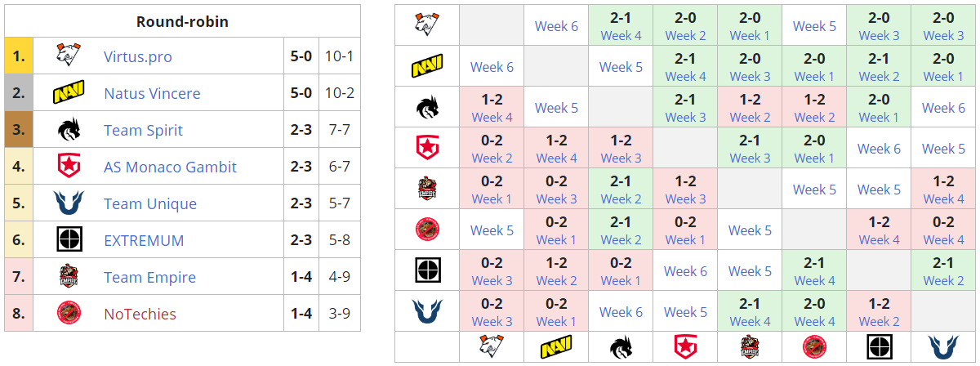Click the Gambit logo in crosstable's bottom row
This screenshot has height=366, width=980.
[685, 346]
